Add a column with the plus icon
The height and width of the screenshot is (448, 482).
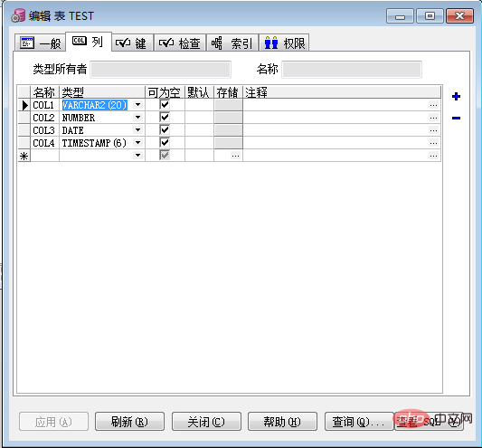(456, 97)
